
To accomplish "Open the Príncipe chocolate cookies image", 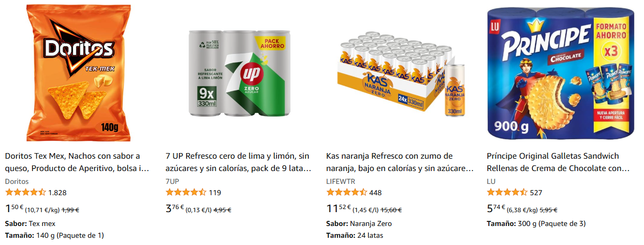I will click(x=558, y=73).
